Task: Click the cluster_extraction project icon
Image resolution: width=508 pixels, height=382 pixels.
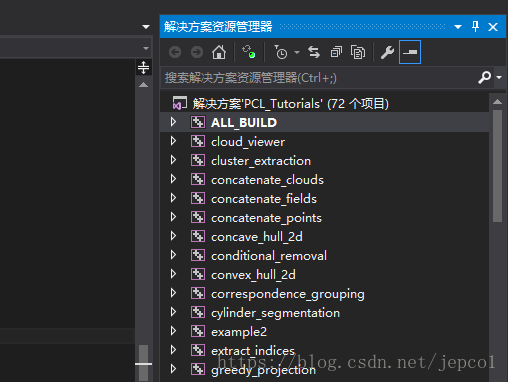Action: tap(198, 160)
